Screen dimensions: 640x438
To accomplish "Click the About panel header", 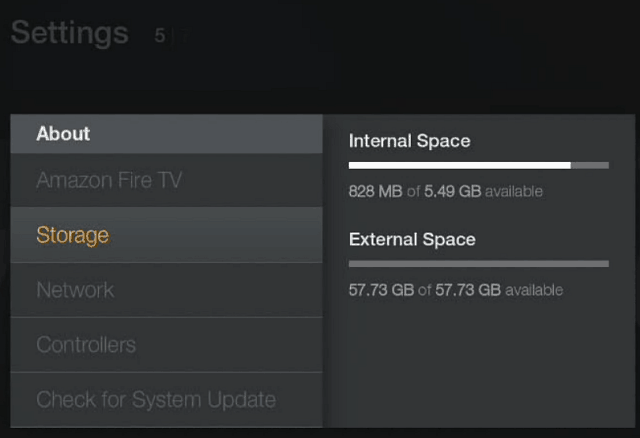I will click(x=167, y=134).
